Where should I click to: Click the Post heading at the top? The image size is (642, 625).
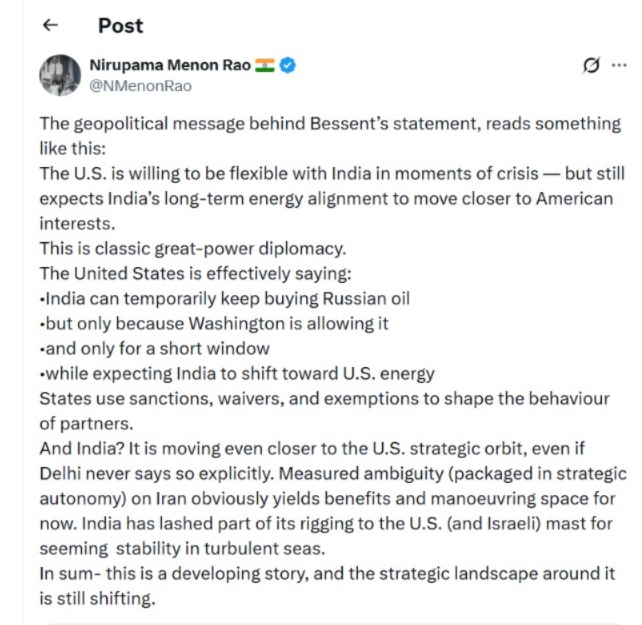tap(121, 25)
